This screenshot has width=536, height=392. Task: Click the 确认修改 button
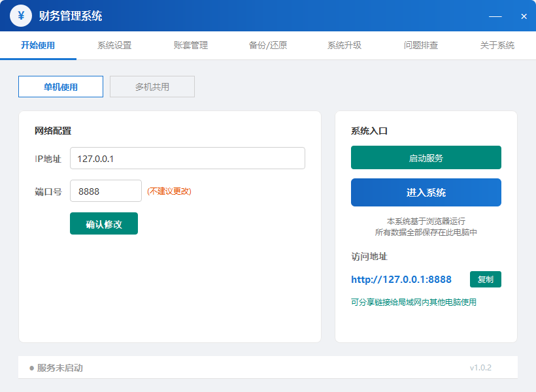pos(104,223)
